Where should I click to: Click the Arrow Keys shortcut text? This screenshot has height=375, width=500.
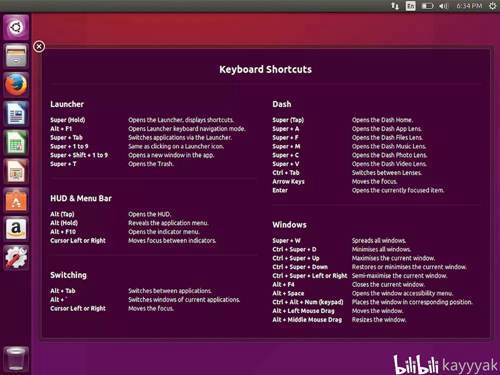[x=288, y=181]
